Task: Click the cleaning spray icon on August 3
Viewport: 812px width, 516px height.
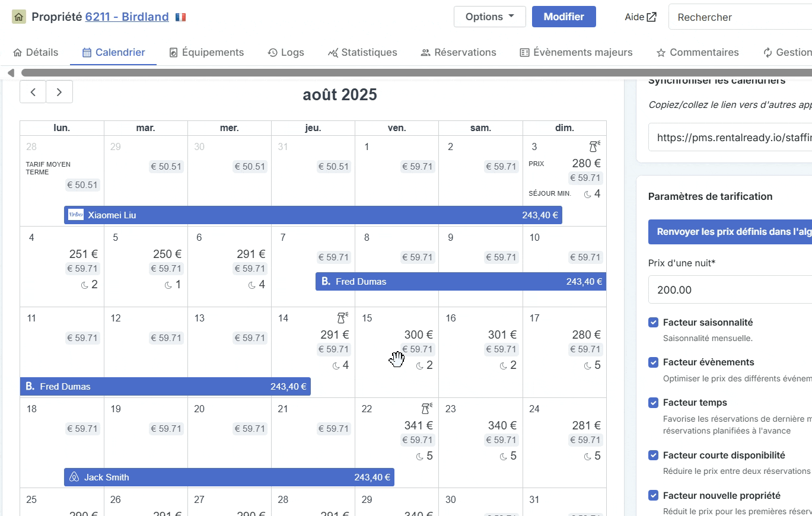Action: point(594,146)
